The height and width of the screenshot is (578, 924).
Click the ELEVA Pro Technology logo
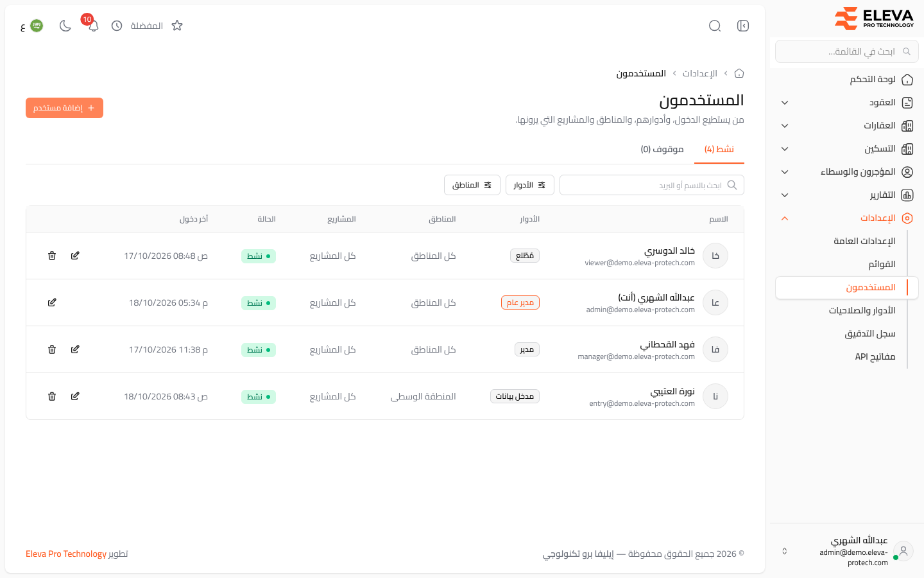coord(874,18)
